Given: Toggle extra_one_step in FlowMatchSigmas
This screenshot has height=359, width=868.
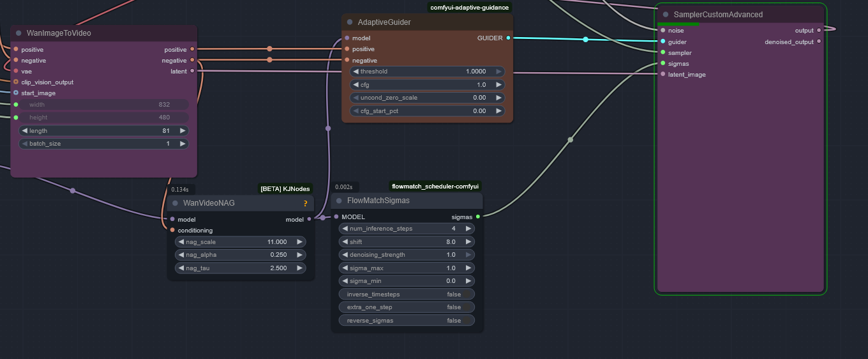Looking at the screenshot, I should pyautogui.click(x=407, y=307).
